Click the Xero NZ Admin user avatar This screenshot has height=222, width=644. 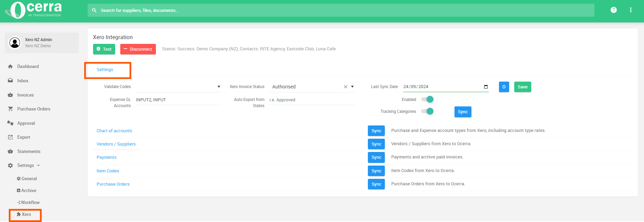[15, 43]
